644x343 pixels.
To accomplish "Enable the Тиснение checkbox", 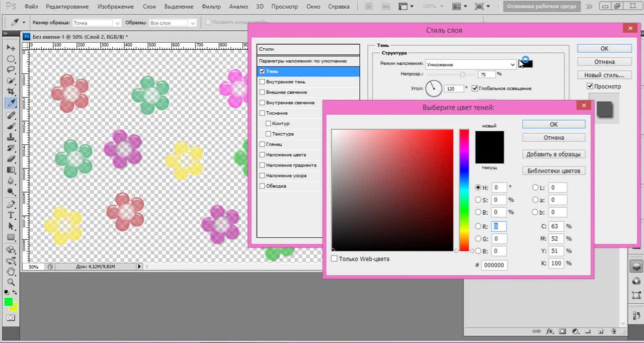I will click(x=262, y=113).
